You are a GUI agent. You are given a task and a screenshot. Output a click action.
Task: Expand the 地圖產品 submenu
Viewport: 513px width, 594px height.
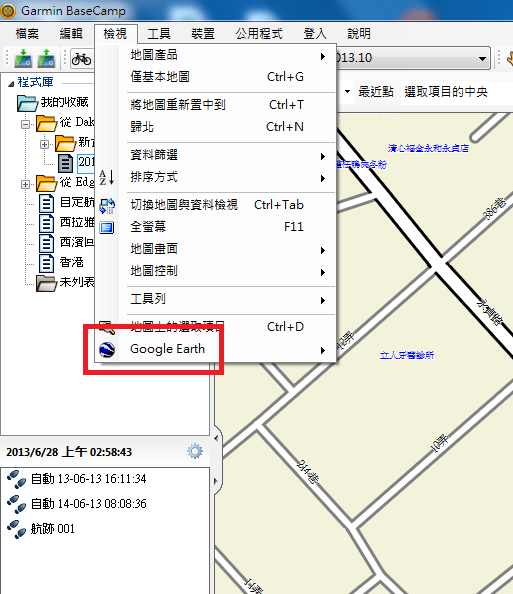(x=227, y=55)
